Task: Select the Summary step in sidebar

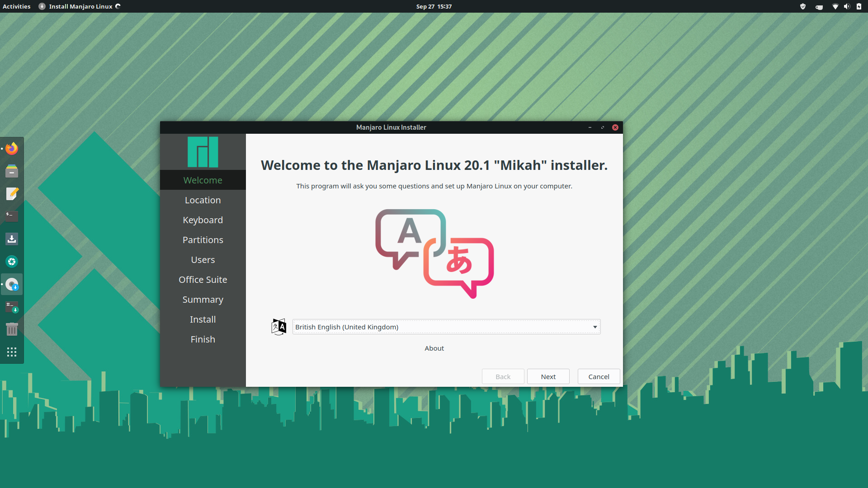Action: click(203, 299)
